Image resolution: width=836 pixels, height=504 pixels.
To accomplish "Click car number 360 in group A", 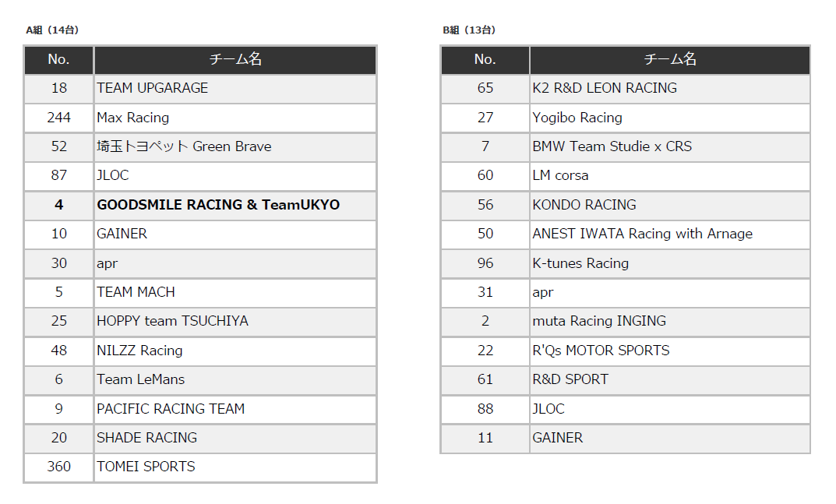I will tap(59, 467).
